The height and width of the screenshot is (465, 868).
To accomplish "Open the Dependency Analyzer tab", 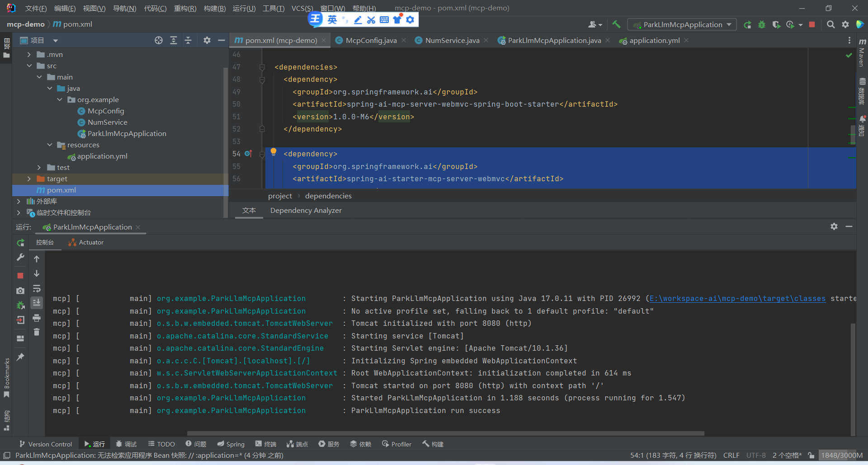I will click(306, 210).
